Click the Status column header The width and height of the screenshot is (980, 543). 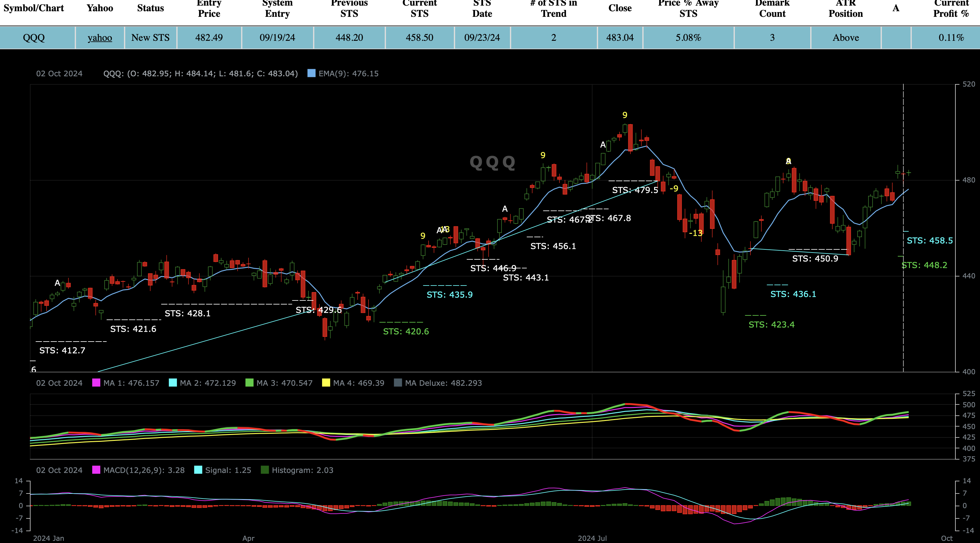pyautogui.click(x=151, y=8)
